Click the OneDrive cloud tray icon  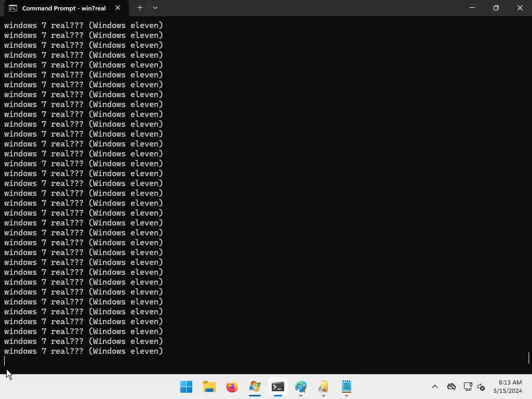pyautogui.click(x=451, y=387)
